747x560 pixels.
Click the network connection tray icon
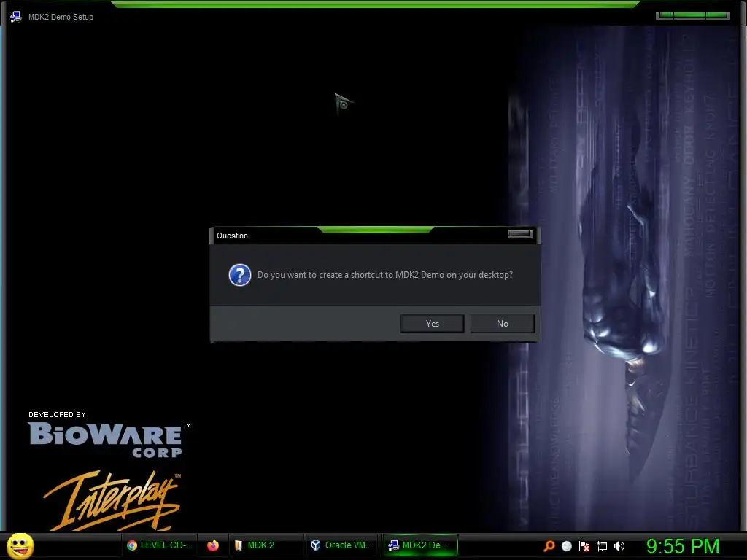[x=602, y=546]
